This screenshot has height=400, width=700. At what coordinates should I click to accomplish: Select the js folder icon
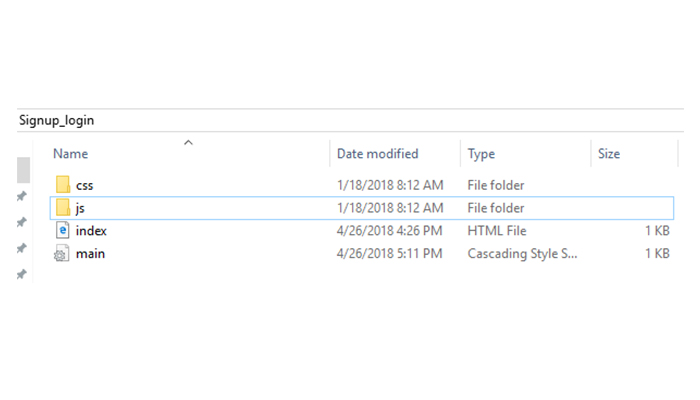coord(63,207)
